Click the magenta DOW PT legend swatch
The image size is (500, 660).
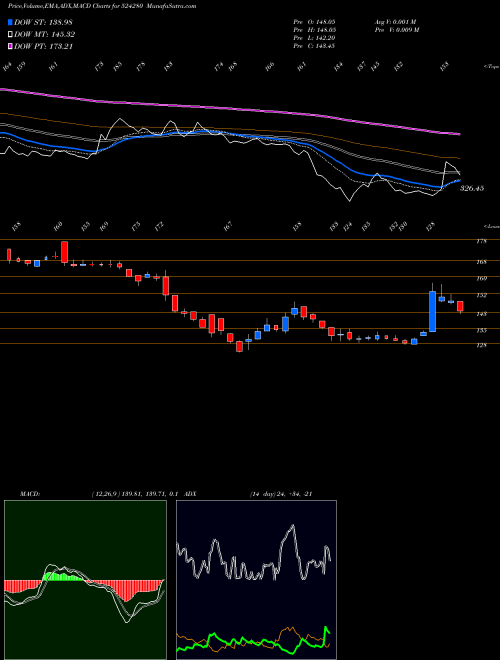[10, 46]
